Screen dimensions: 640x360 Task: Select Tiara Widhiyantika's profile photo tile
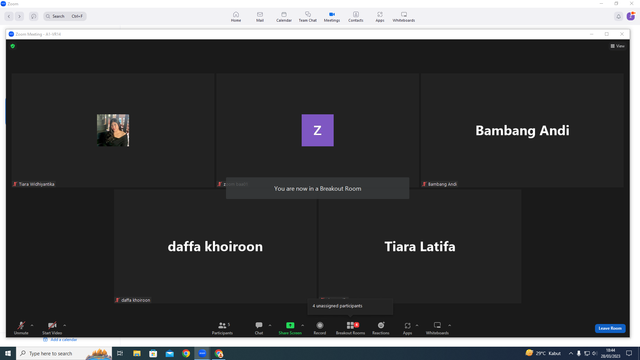click(x=113, y=130)
